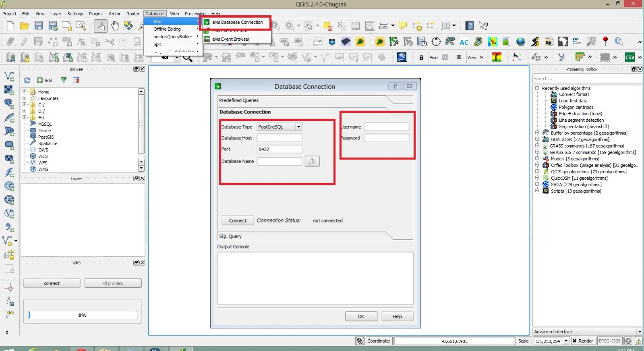
Task: Create a new project with blank page icon
Action: point(10,26)
